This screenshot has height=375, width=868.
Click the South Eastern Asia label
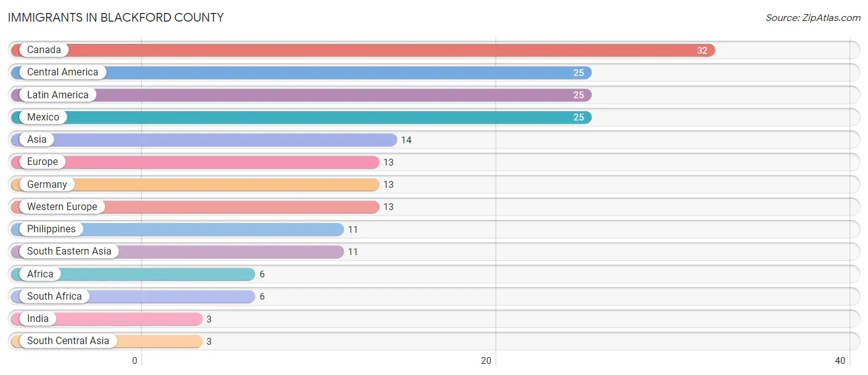click(69, 251)
